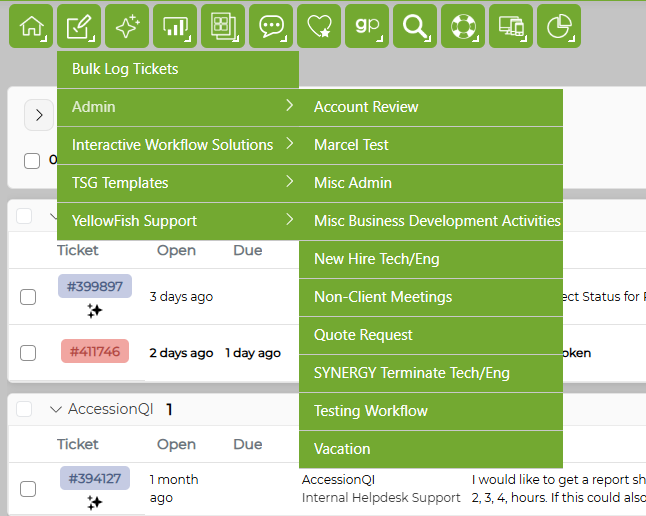Tick checkbox for ticket #399897
This screenshot has width=646, height=516.
click(x=28, y=297)
